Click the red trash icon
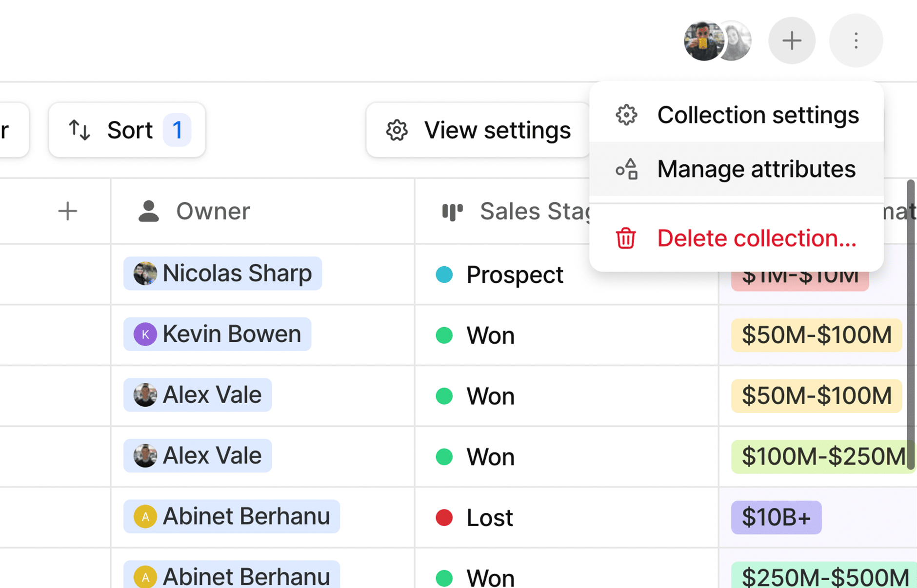This screenshot has height=588, width=917. point(626,238)
